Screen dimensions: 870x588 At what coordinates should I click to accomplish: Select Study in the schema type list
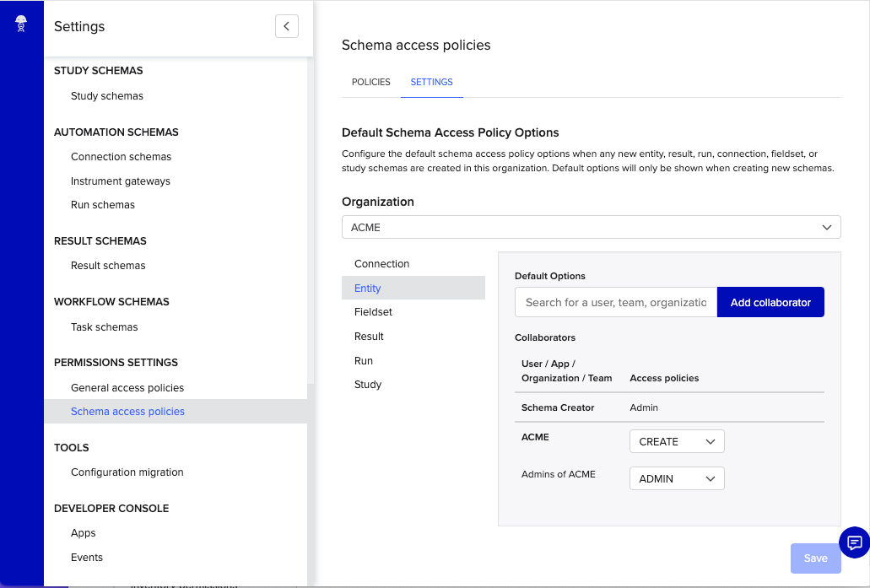(x=367, y=384)
